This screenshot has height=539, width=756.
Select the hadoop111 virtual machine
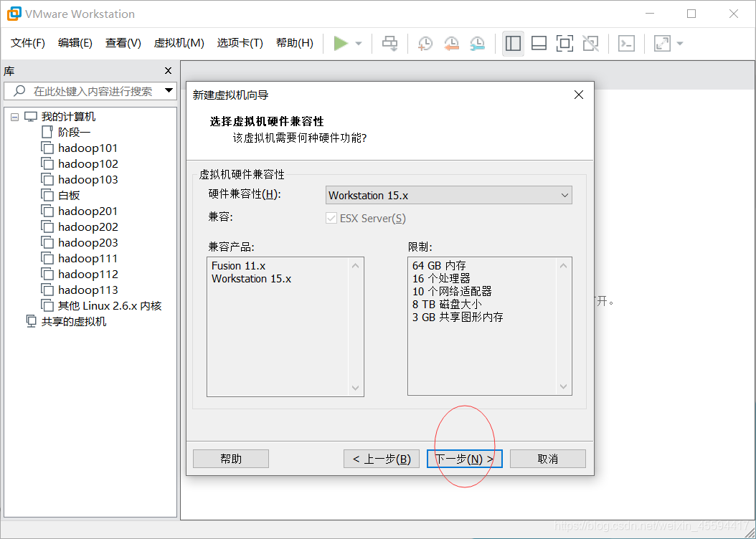pyautogui.click(x=88, y=258)
